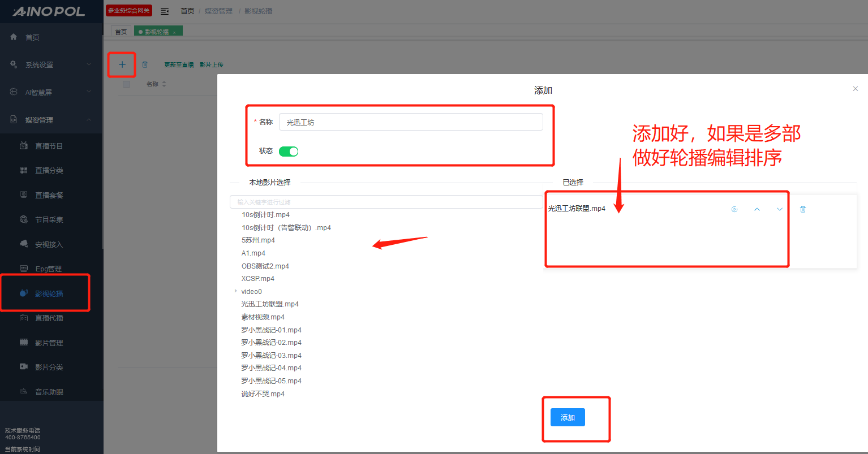Viewport: 868px width, 454px height.
Task: Move 光迅工坊联盟.mp4 up in the list
Action: point(757,209)
